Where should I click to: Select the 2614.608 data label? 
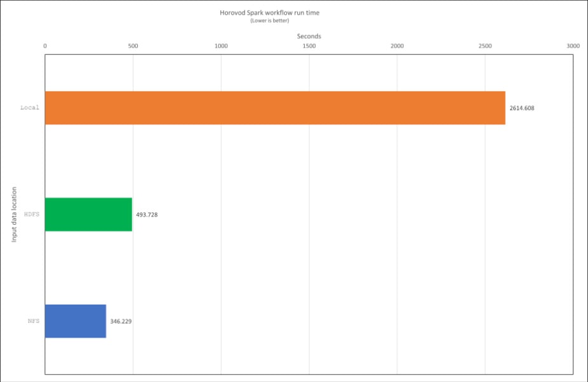pyautogui.click(x=521, y=109)
